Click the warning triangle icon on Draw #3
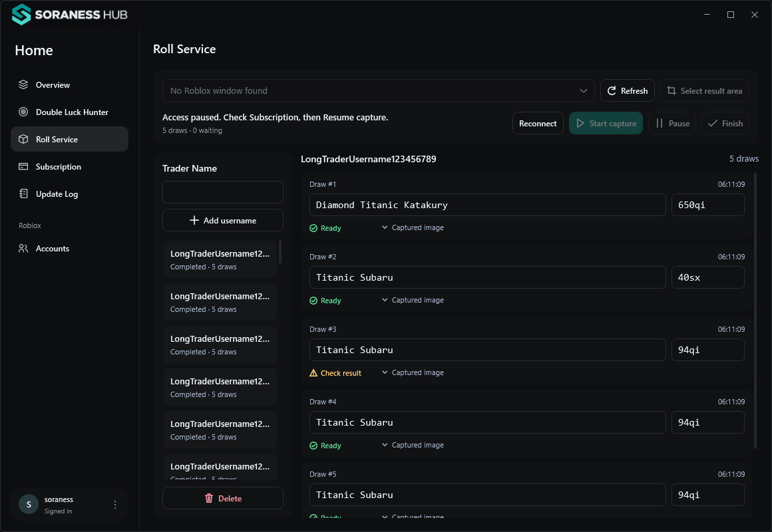Image resolution: width=772 pixels, height=532 pixels. (313, 373)
